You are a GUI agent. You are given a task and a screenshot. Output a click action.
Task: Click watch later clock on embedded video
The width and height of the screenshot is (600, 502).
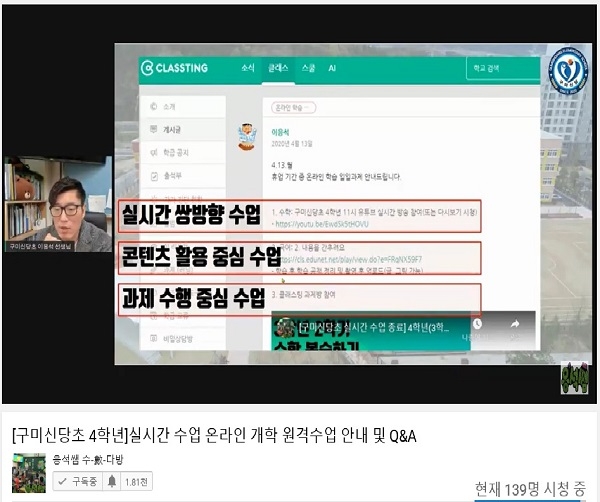tap(478, 324)
